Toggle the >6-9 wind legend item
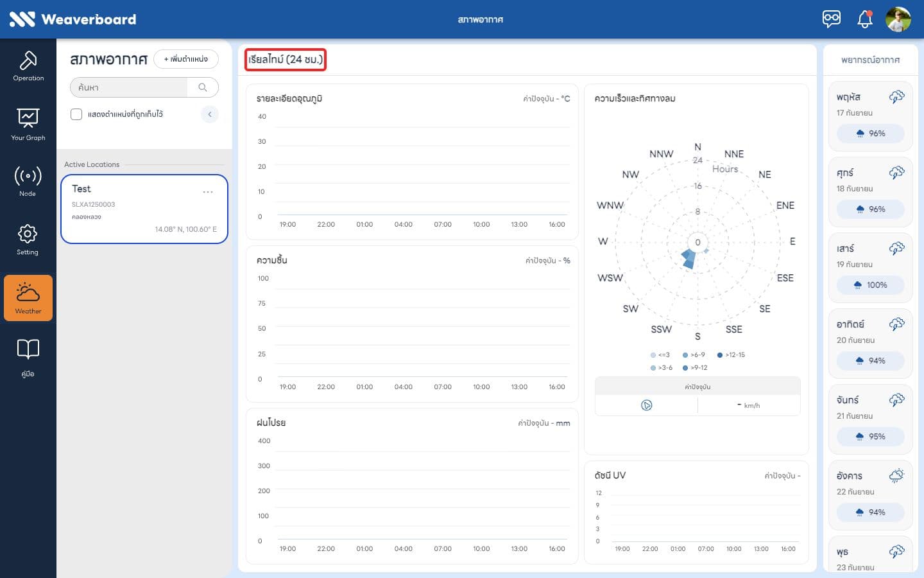Viewport: 924px width, 578px height. tap(694, 355)
